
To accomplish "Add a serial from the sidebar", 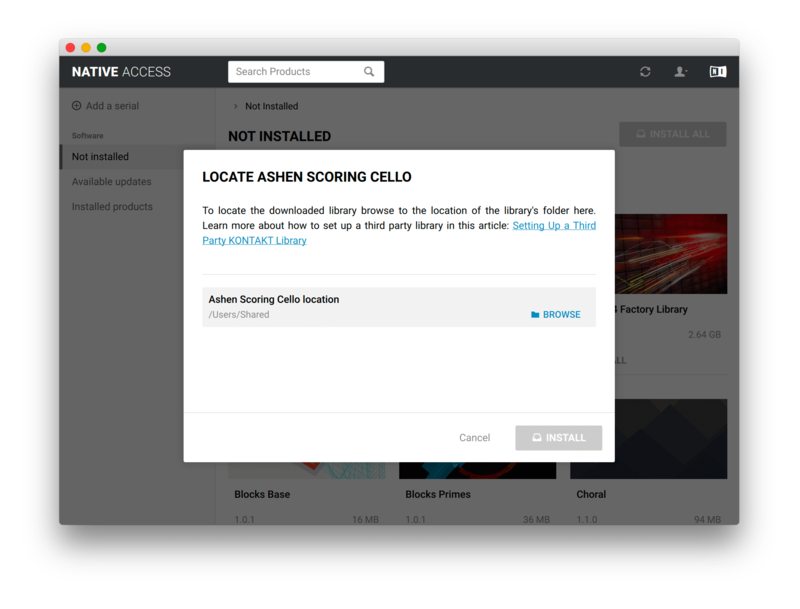I will (106, 106).
